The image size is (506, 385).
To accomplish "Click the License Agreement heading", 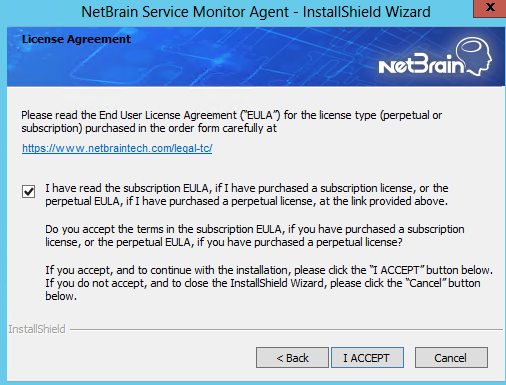I will click(76, 39).
